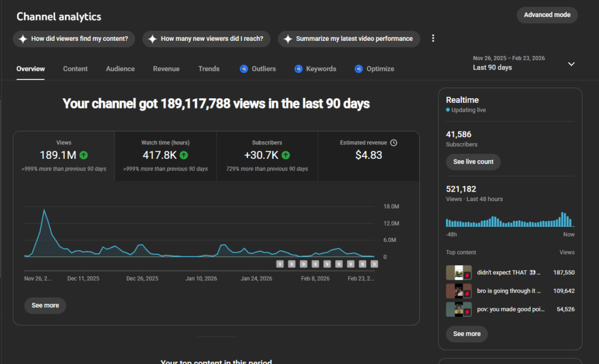This screenshot has height=364, width=599.
Task: Open the Revenue tab
Action: click(x=166, y=69)
